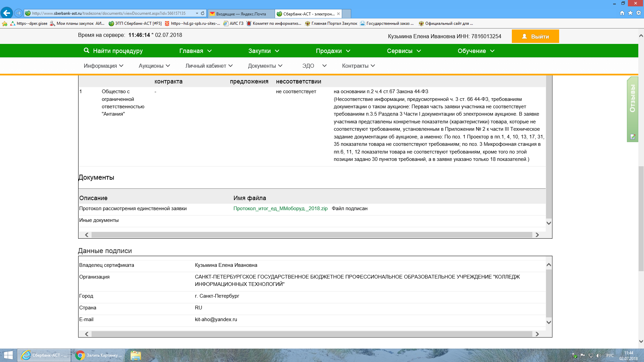Click the browser back arrow button
The width and height of the screenshot is (644, 362).
coord(7,13)
